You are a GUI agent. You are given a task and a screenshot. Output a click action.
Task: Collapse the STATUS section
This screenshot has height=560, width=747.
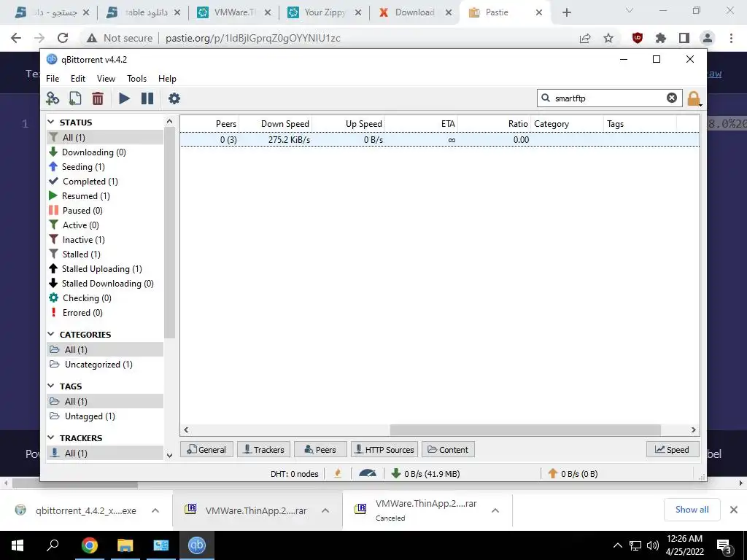(x=51, y=122)
